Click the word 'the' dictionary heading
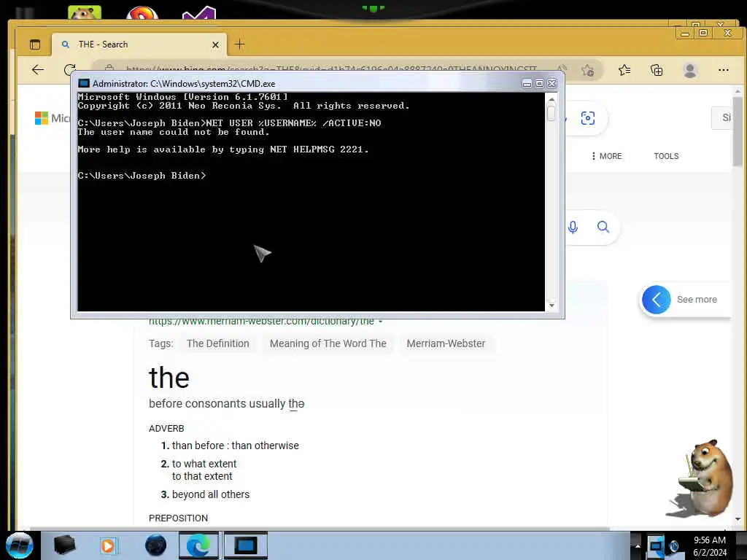 click(x=169, y=378)
